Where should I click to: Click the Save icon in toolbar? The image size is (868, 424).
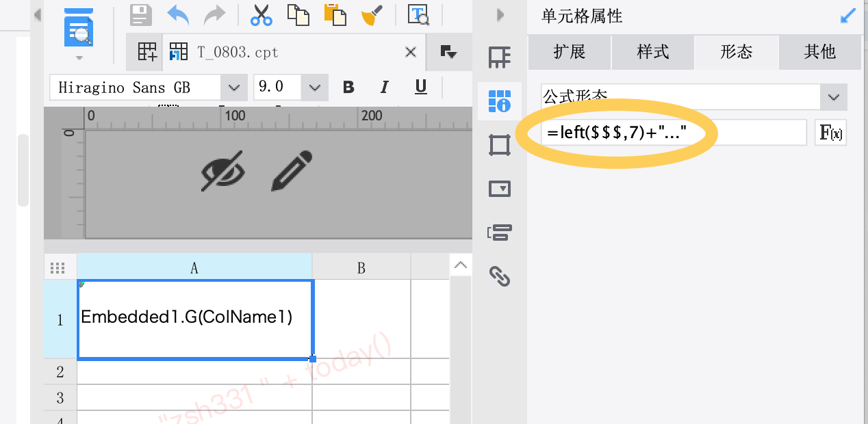pos(140,14)
